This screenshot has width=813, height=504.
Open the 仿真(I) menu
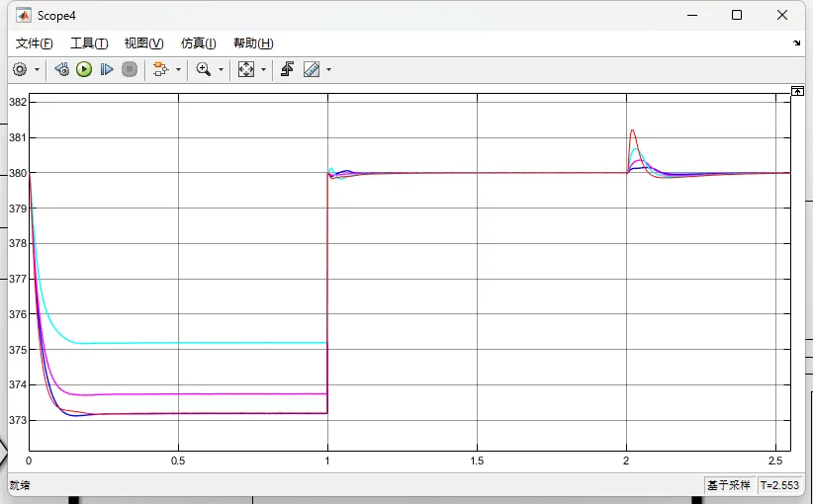point(199,43)
